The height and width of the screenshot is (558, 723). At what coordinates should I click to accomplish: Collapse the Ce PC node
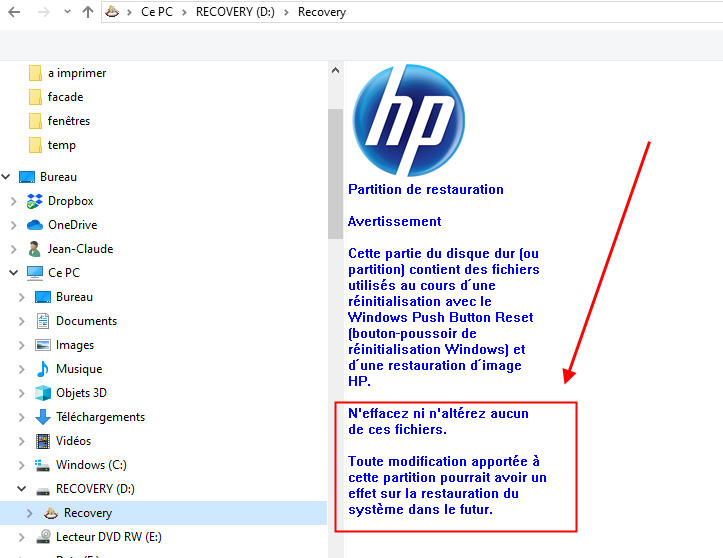(x=13, y=273)
